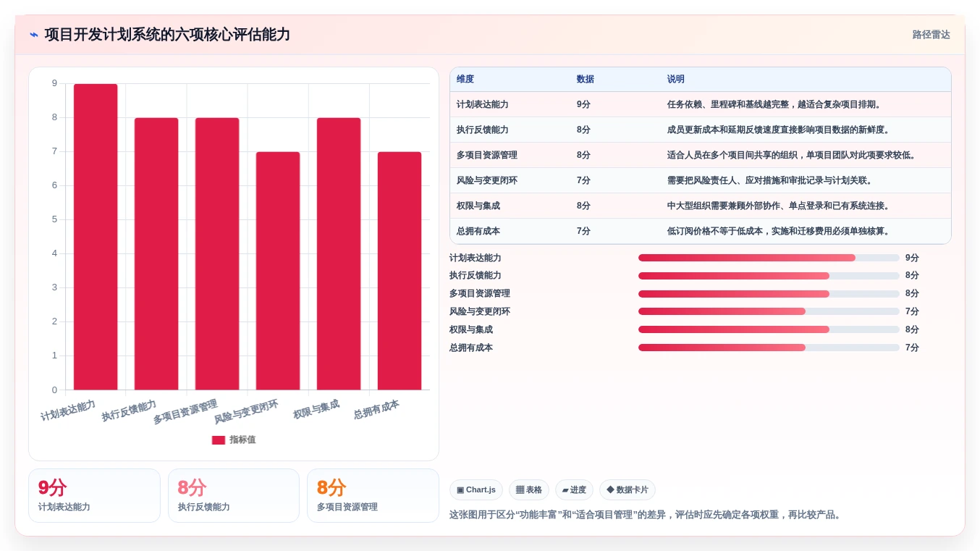Click the title 项目开发计划系统的六项核心评估能力

click(x=167, y=35)
